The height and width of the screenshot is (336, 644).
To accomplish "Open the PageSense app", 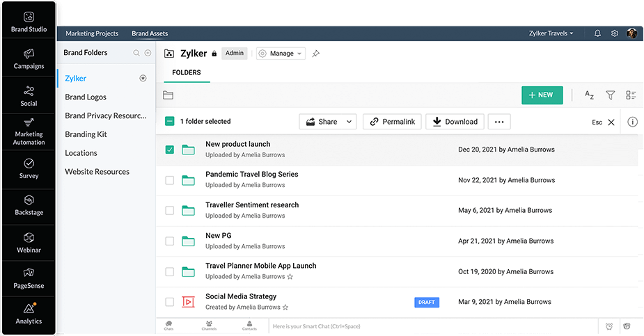I will 29,278.
